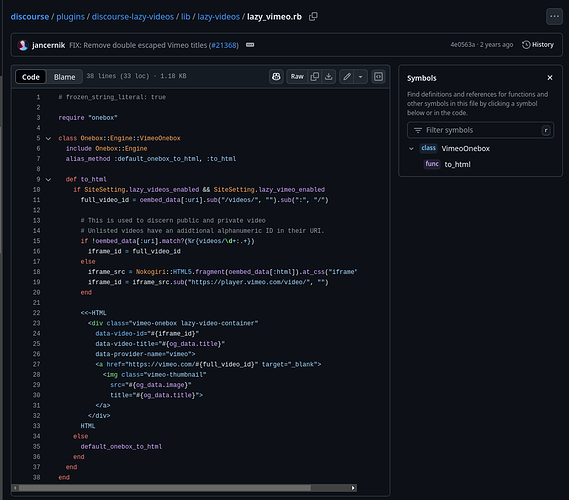Image resolution: width=569 pixels, height=500 pixels.
Task: Edit this file with pencil icon
Action: tap(347, 77)
